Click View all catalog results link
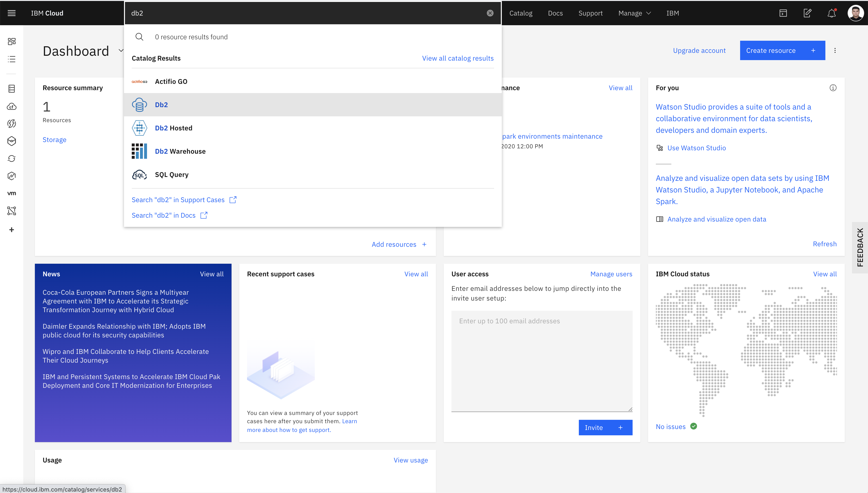Image resolution: width=868 pixels, height=493 pixels. [457, 58]
